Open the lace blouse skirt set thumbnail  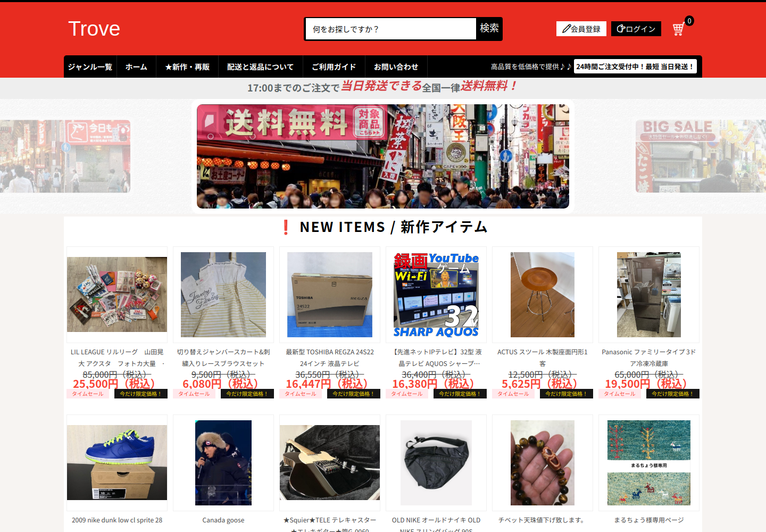223,295
